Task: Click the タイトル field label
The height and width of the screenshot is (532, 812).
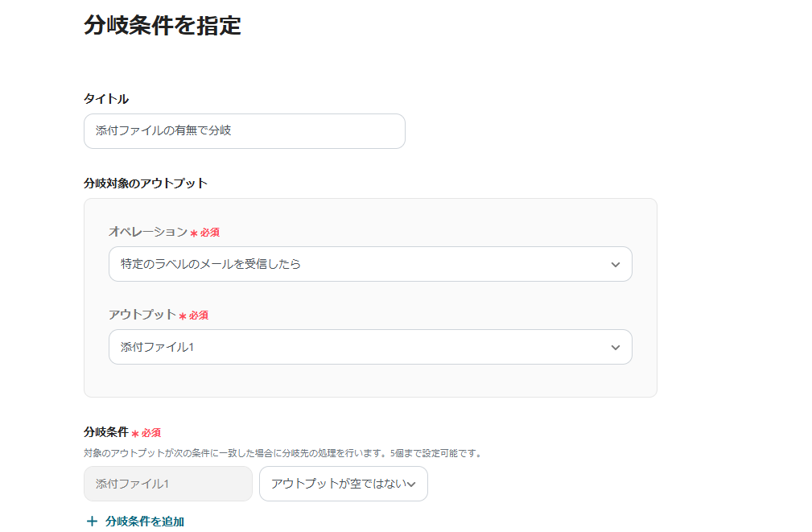Action: pos(106,99)
